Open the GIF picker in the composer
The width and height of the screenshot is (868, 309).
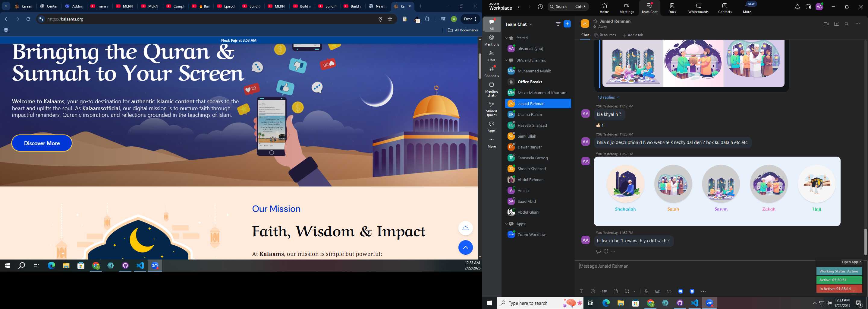[604, 291]
